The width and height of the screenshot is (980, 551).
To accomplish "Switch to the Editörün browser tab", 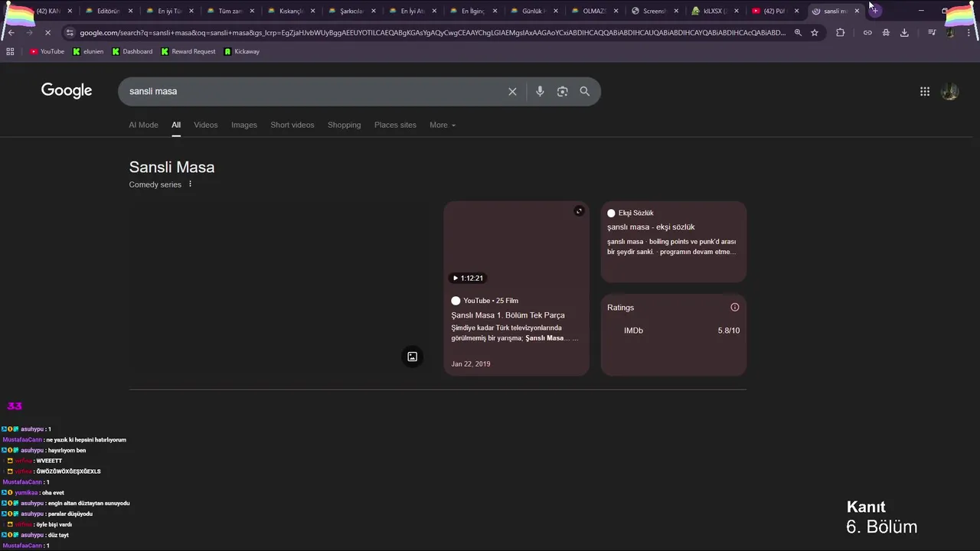I will pyautogui.click(x=109, y=11).
